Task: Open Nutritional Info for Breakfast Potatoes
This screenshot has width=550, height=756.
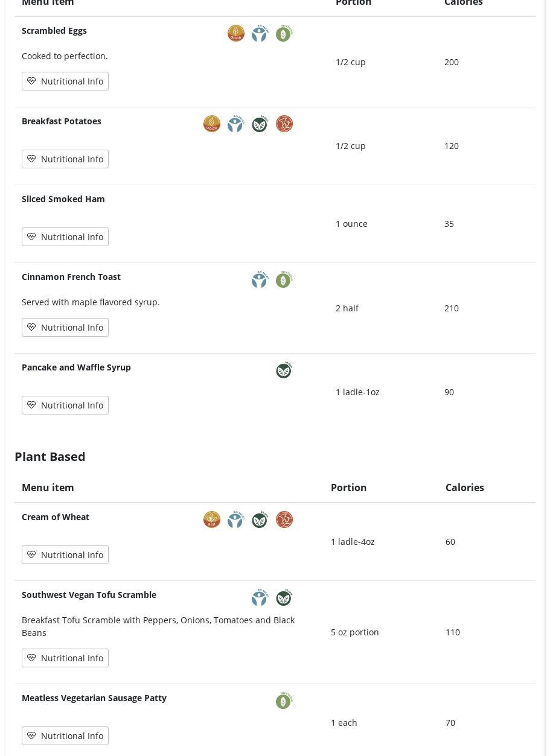Action: pyautogui.click(x=65, y=159)
